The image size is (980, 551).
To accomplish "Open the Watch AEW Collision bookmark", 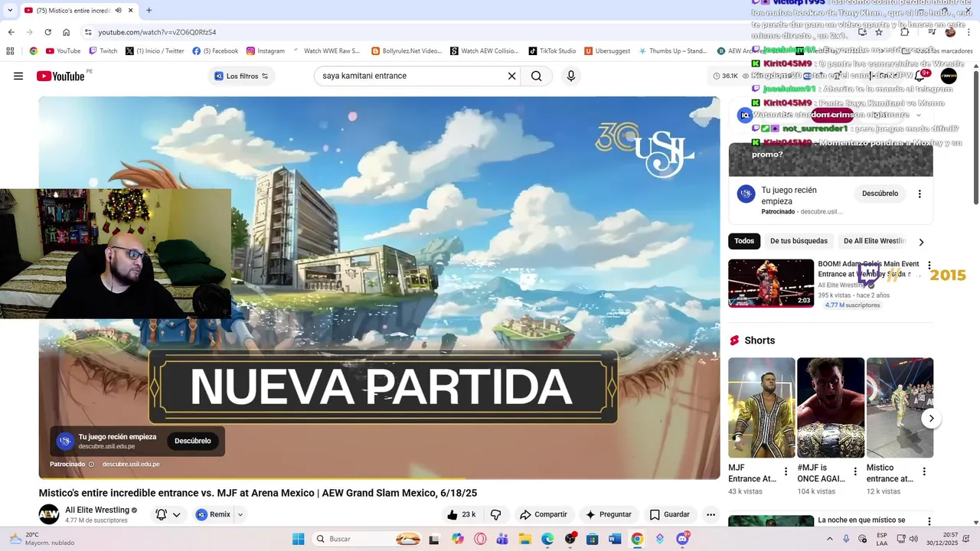I will click(485, 51).
